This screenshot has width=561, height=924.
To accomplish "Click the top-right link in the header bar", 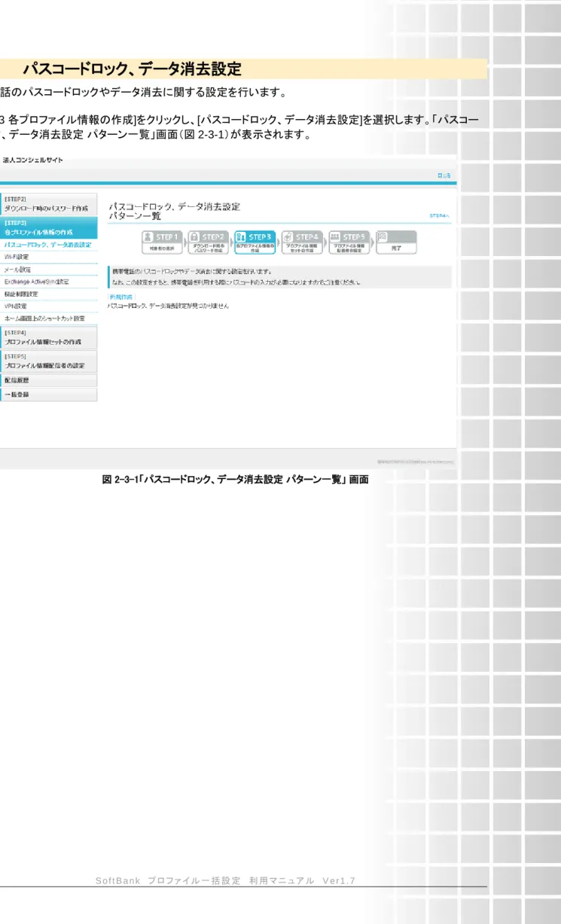I will pos(445,176).
